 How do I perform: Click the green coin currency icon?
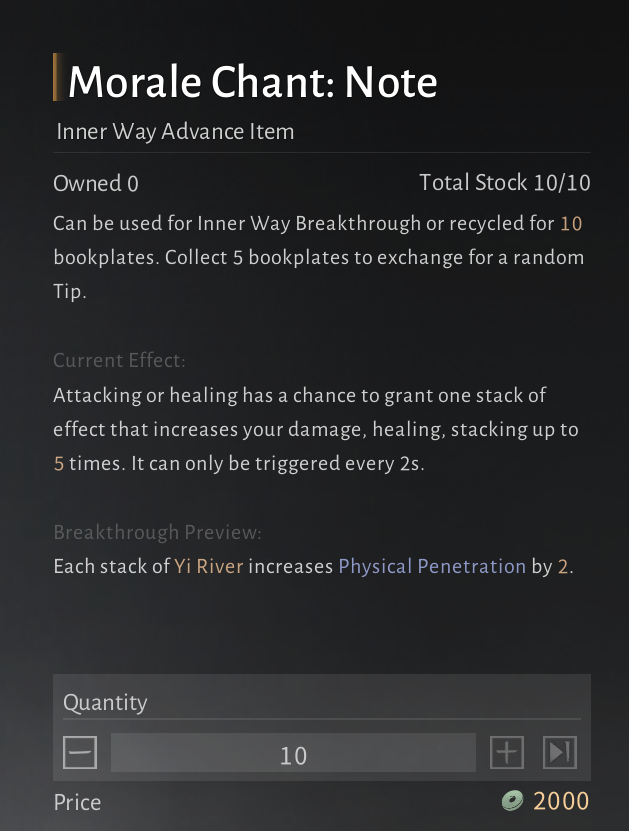tap(513, 801)
